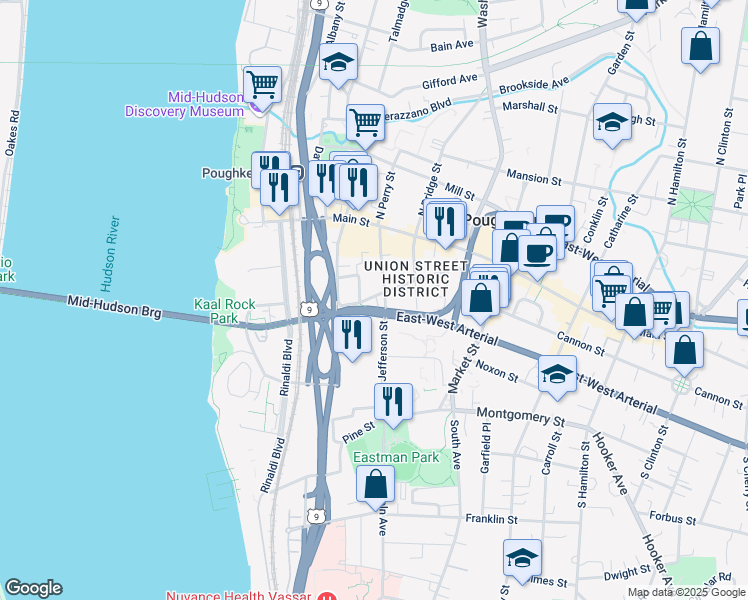748x600 pixels.
Task: Select the grocery cart marker near Catharine St
Action: [611, 295]
